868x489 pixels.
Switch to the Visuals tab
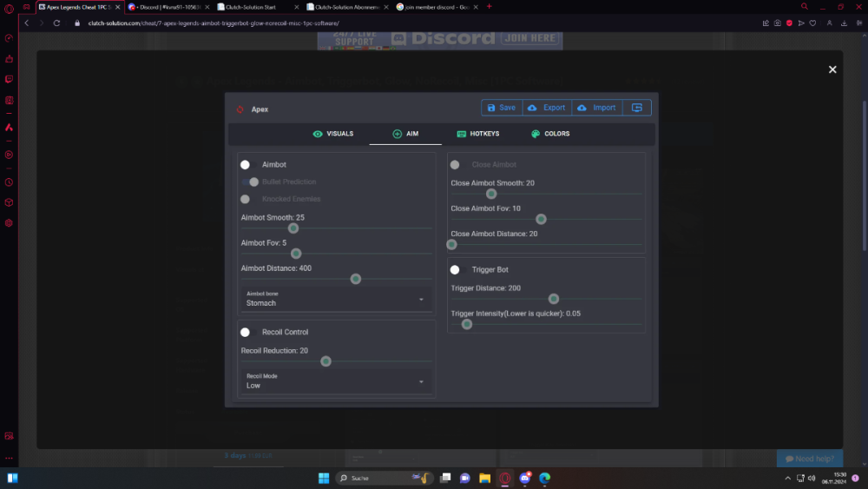(332, 134)
